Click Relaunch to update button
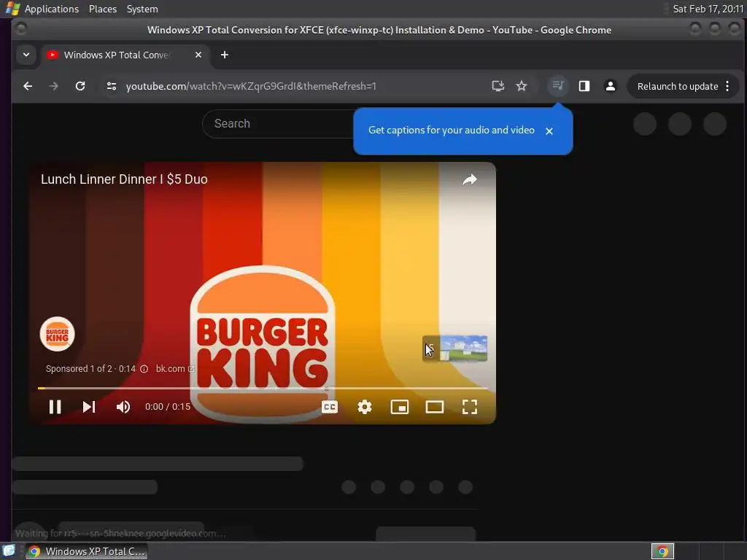Image resolution: width=747 pixels, height=560 pixels. point(678,86)
